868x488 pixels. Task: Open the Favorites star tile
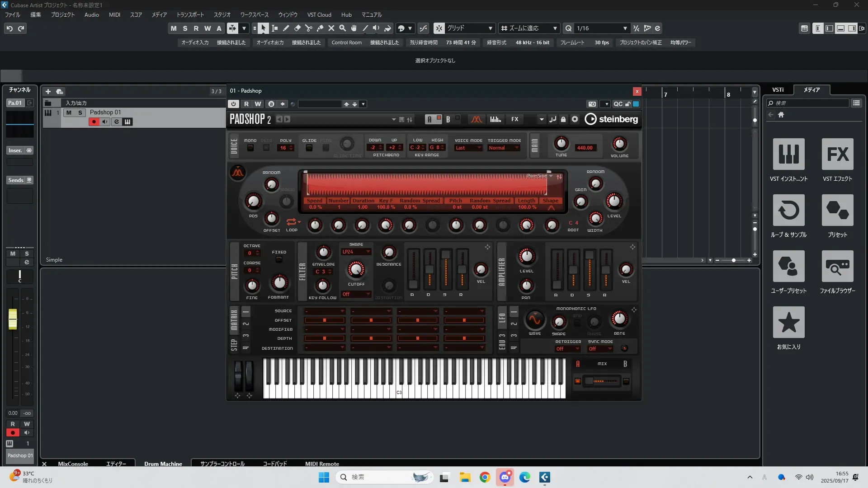788,323
